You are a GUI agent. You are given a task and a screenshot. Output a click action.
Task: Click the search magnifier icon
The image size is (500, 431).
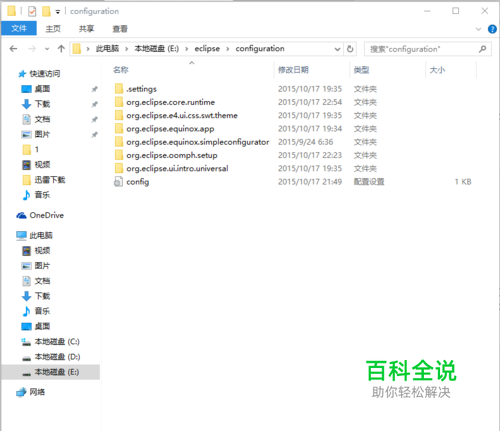pos(482,49)
